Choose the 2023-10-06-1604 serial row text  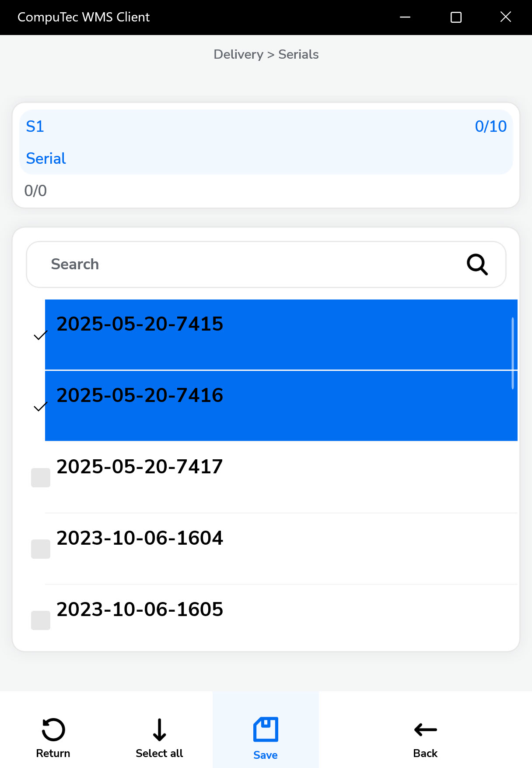tap(140, 538)
